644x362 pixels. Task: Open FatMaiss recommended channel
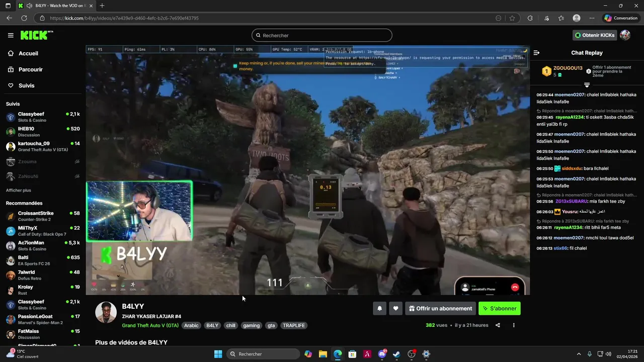pos(43,334)
